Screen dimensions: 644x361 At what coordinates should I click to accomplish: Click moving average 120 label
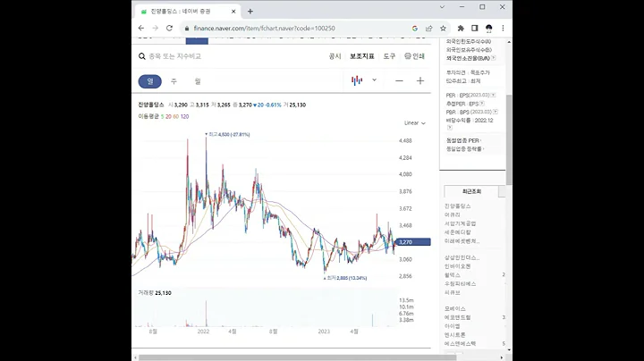[x=184, y=116]
